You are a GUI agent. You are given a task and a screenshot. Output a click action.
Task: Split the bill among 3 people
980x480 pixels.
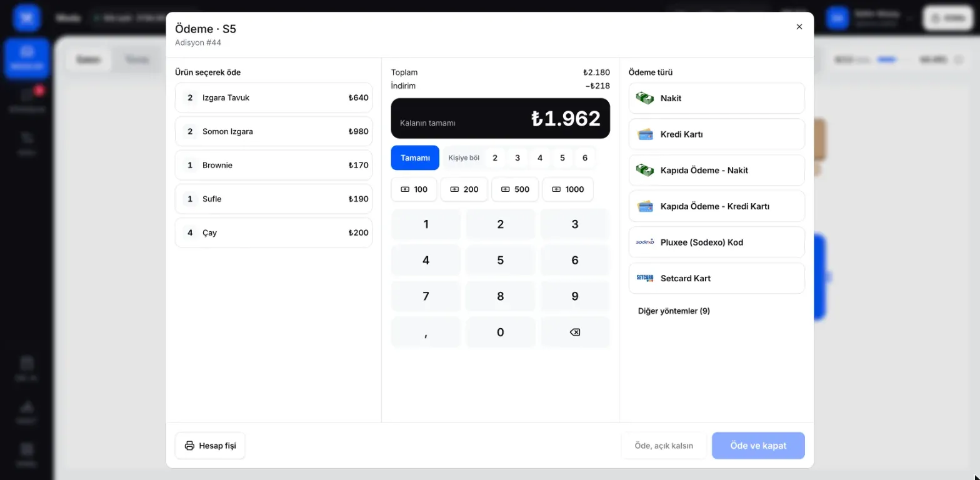pyautogui.click(x=517, y=158)
